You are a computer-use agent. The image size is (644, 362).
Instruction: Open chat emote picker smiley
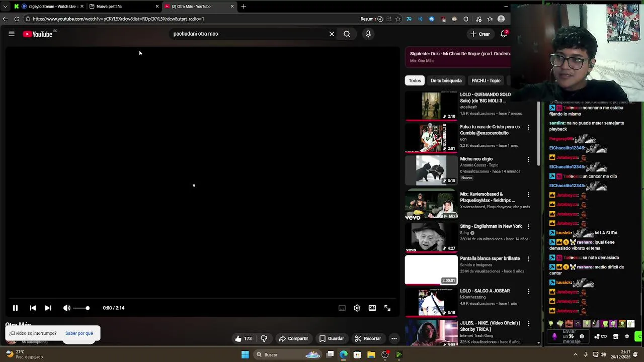[x=582, y=336]
